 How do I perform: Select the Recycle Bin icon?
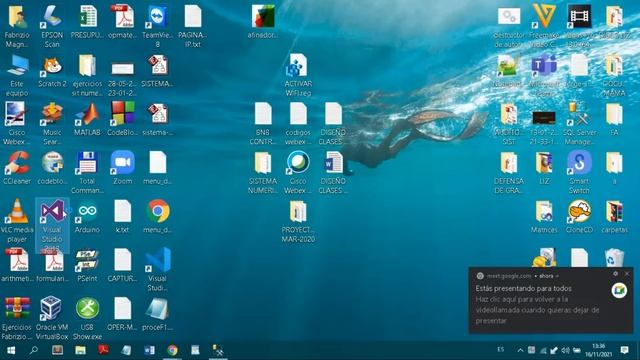(x=614, y=258)
